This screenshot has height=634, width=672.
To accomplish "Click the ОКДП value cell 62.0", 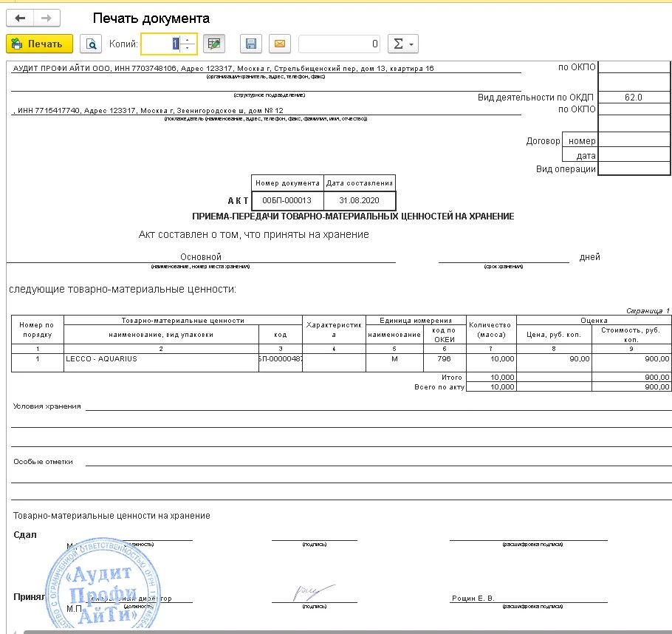I will pos(634,98).
